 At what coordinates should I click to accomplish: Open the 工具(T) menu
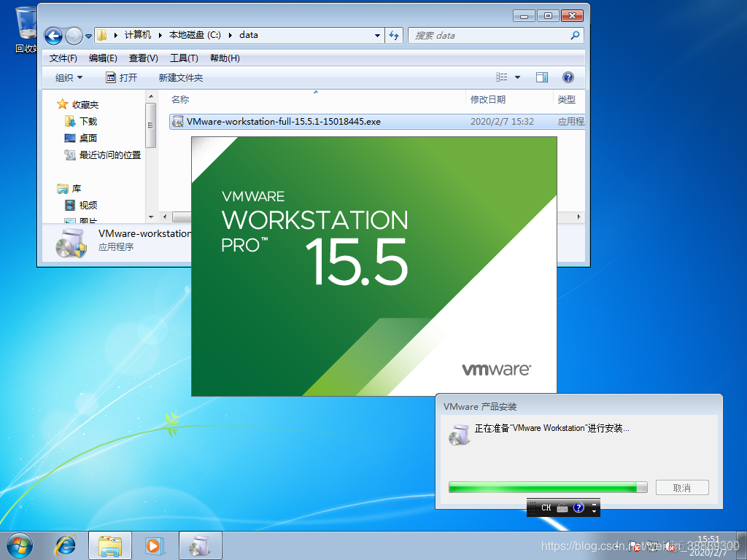tap(184, 58)
